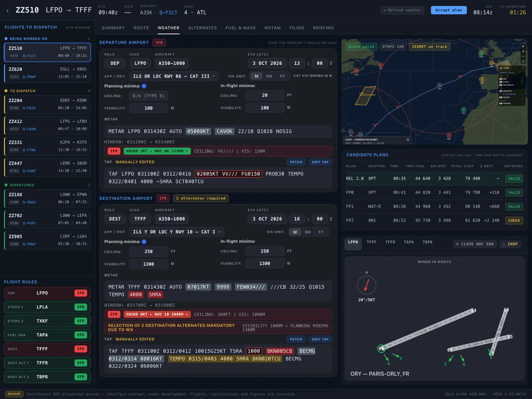Expand the XWIND 0KT RWY 10 selector
Screen dimensions: 532x399
[157, 314]
